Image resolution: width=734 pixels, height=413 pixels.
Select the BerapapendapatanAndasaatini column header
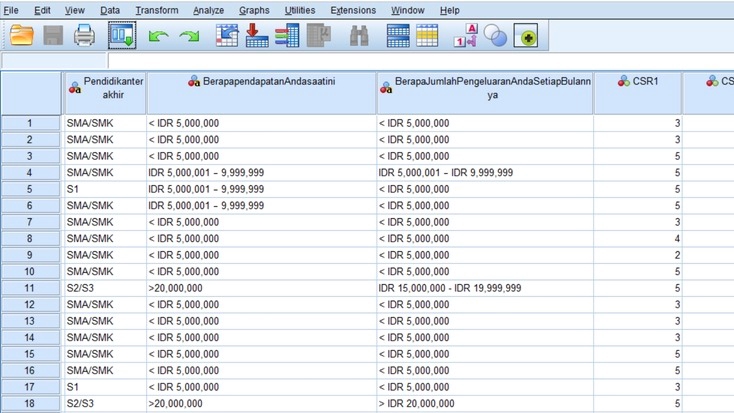(x=262, y=93)
